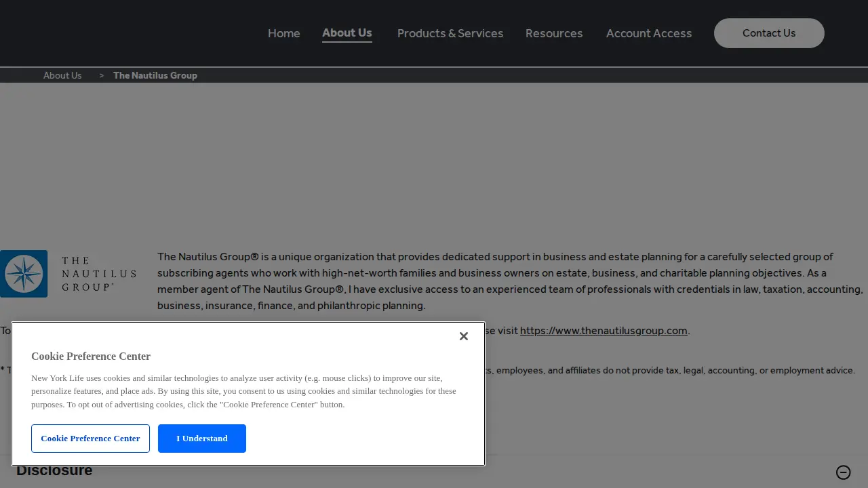Screen dimensions: 868x488
Task: Accept cookies with I Understand button
Action: (x=202, y=439)
